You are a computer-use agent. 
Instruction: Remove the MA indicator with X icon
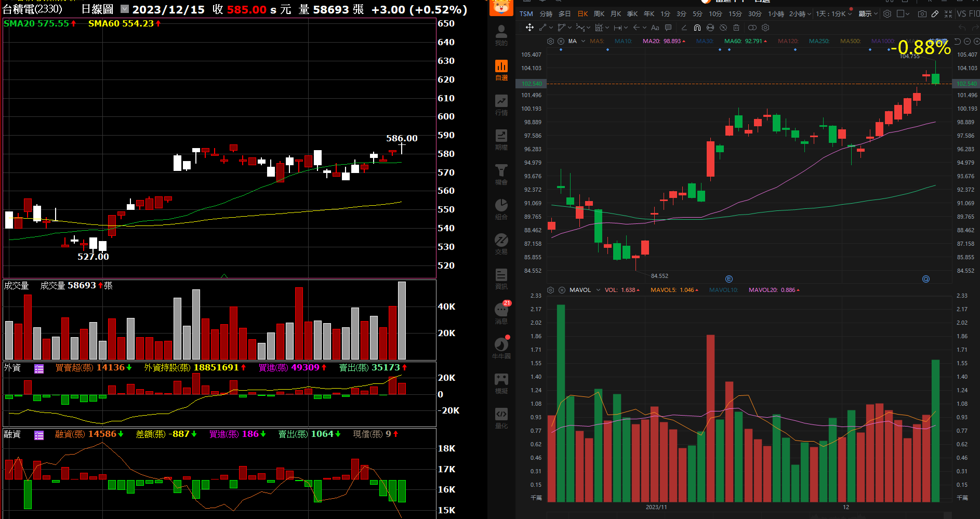pyautogui.click(x=561, y=41)
